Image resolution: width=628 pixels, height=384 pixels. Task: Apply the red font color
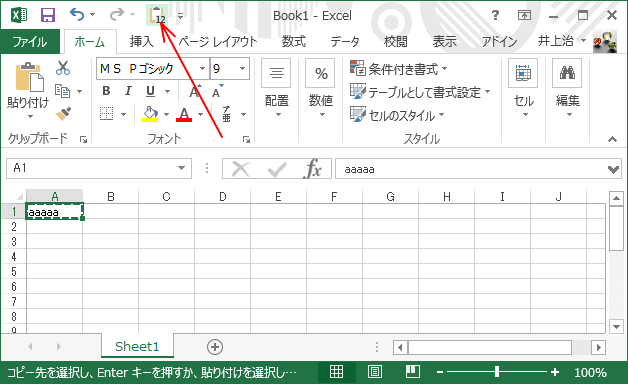coord(184,114)
